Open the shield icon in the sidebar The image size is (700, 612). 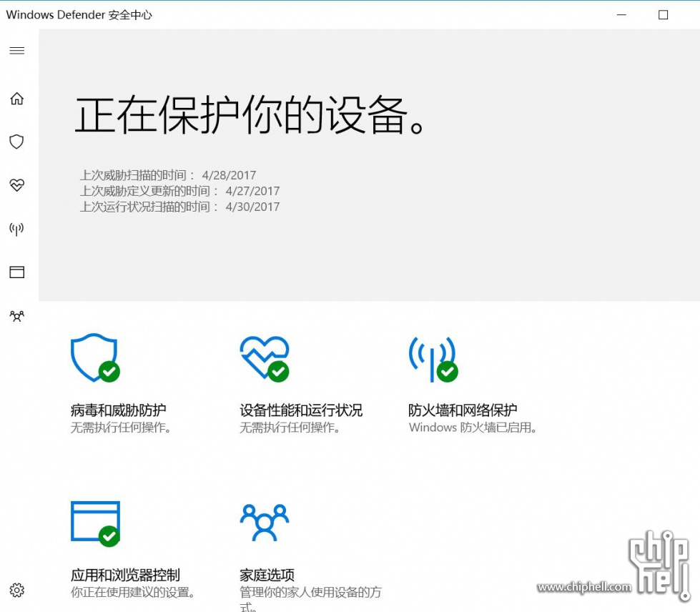(17, 142)
